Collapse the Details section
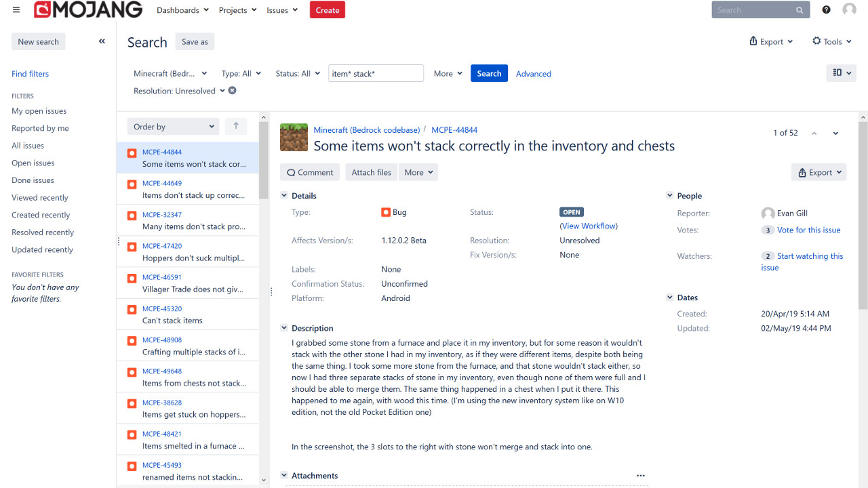868x488 pixels. pyautogui.click(x=284, y=196)
